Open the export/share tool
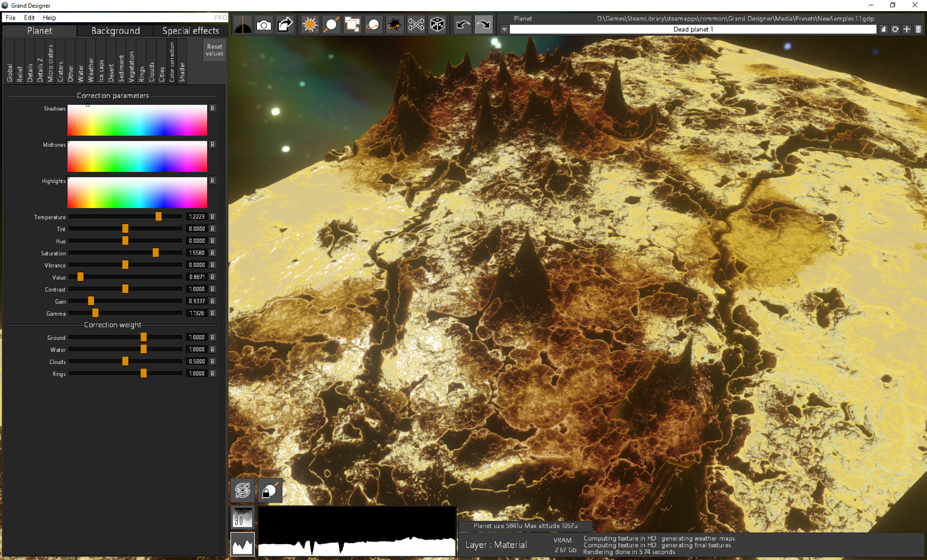This screenshot has width=927, height=560. tap(285, 24)
